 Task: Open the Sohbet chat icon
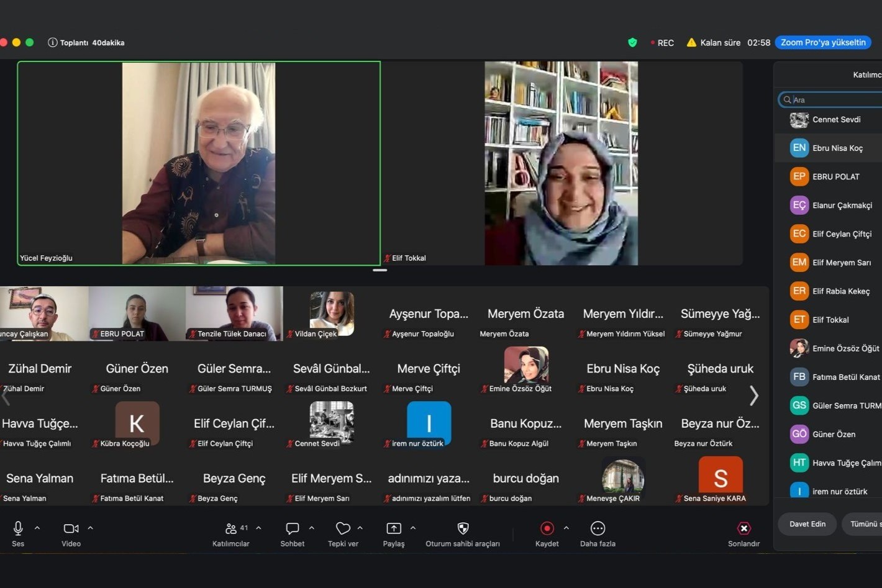coord(293,528)
